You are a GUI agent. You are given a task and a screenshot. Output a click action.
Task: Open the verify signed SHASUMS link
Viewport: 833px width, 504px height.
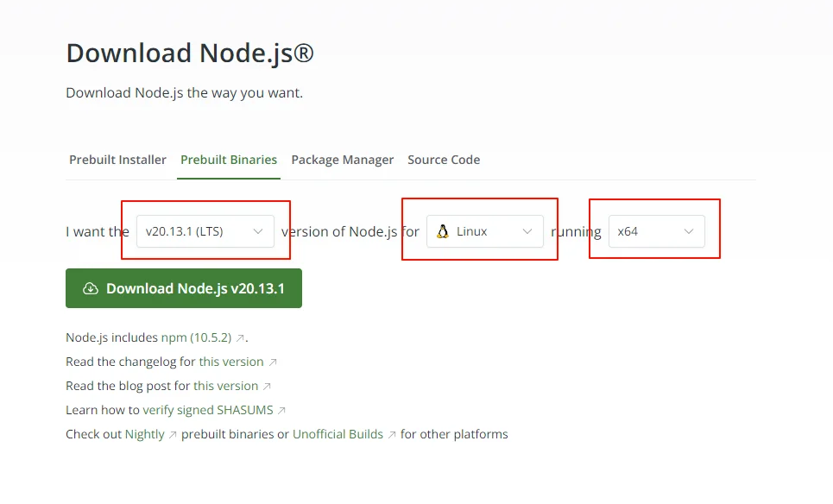(208, 411)
